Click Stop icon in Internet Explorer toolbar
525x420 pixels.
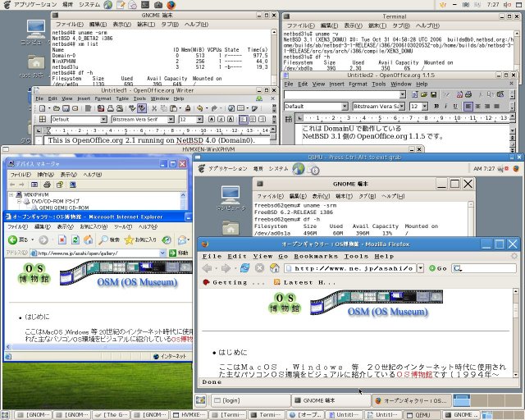coord(62,240)
